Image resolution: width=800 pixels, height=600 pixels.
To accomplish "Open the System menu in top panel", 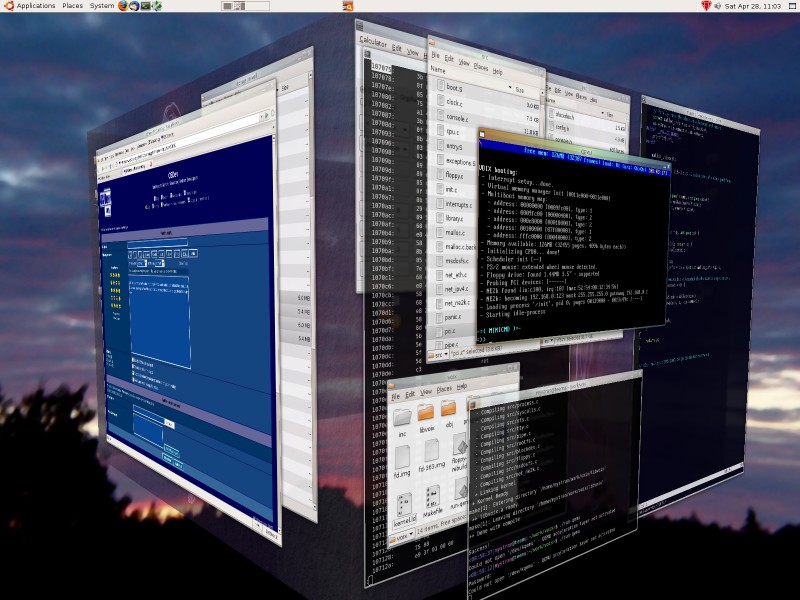I will pyautogui.click(x=102, y=6).
